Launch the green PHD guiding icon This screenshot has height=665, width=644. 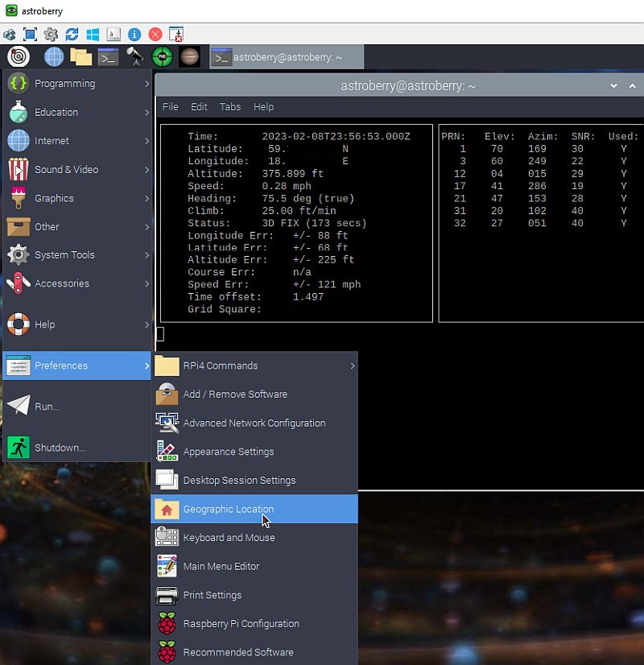tap(162, 57)
